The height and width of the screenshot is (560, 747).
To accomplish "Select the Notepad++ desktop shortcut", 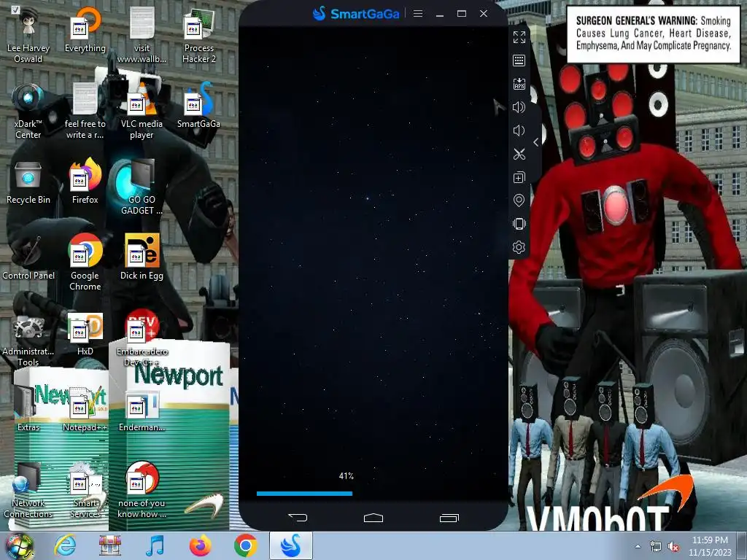I will pos(85,409).
